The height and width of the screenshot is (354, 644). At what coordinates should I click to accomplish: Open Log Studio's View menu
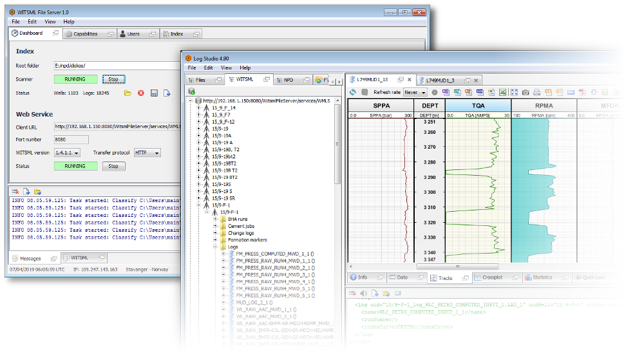[226, 68]
